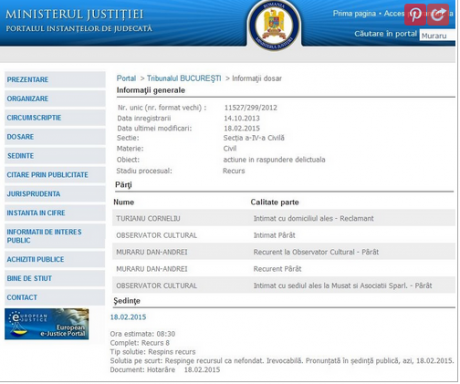Image resolution: width=460 pixels, height=384 pixels.
Task: Click the Romania Ministry of Justice emblem
Action: (274, 25)
